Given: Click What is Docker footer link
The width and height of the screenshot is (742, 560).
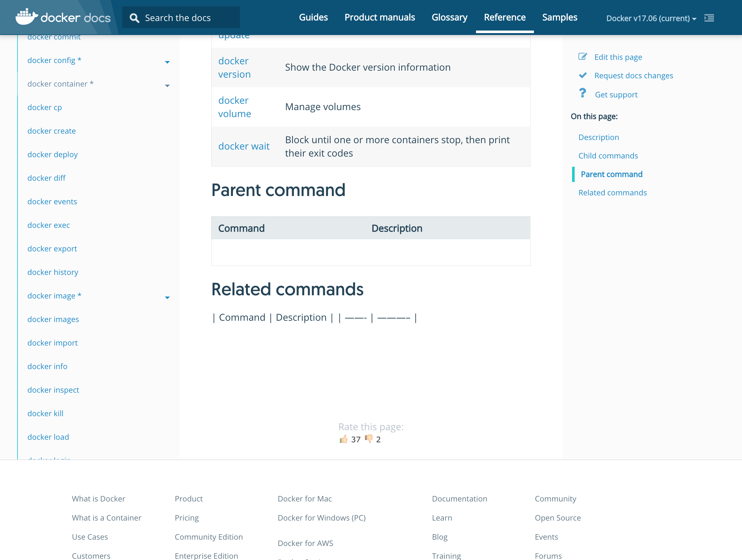Looking at the screenshot, I should coord(99,499).
